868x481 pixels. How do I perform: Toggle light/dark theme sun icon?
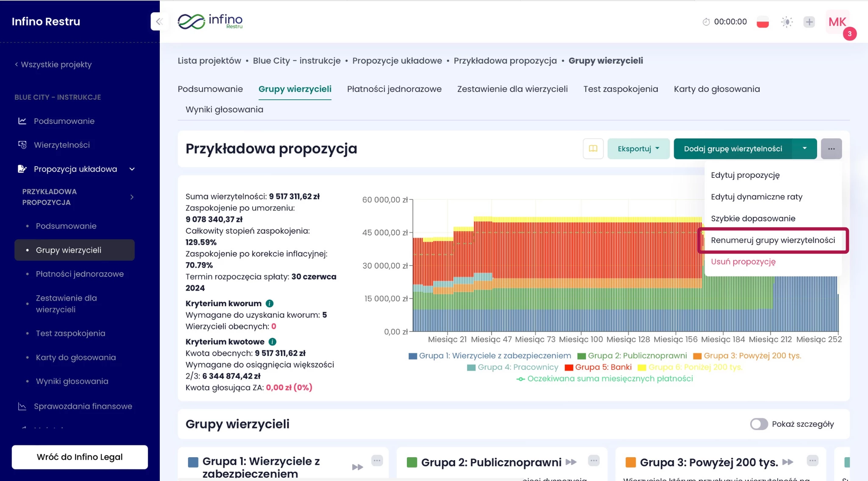(x=787, y=22)
